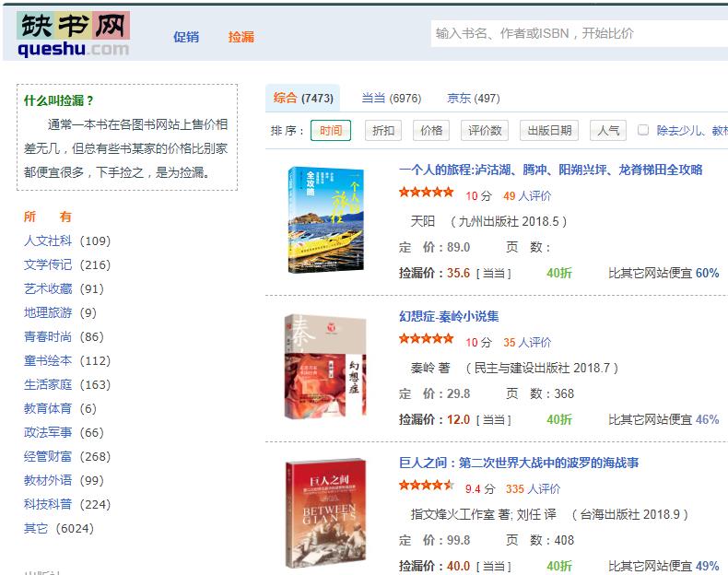
Task: Click the 当当 store link beside 捡漏价 40.0
Action: (494, 566)
